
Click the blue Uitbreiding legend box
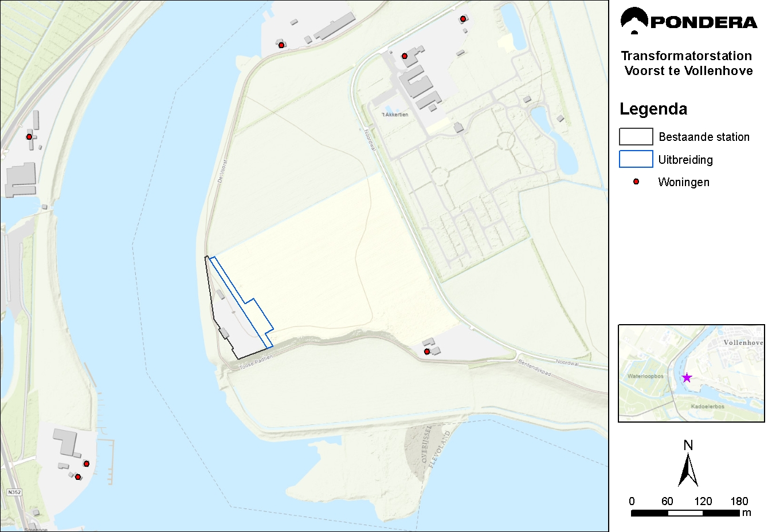click(x=636, y=159)
